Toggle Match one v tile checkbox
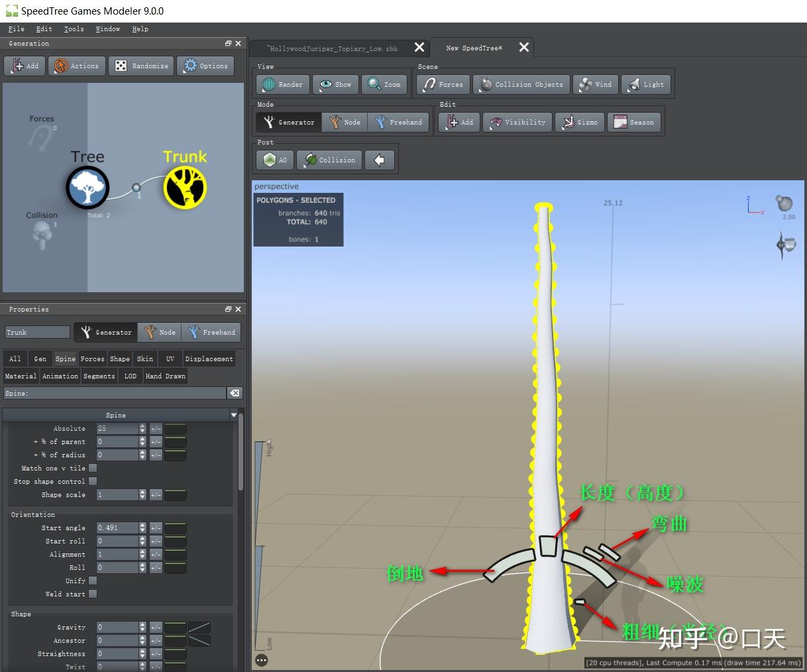This screenshot has height=672, width=807. pos(93,469)
